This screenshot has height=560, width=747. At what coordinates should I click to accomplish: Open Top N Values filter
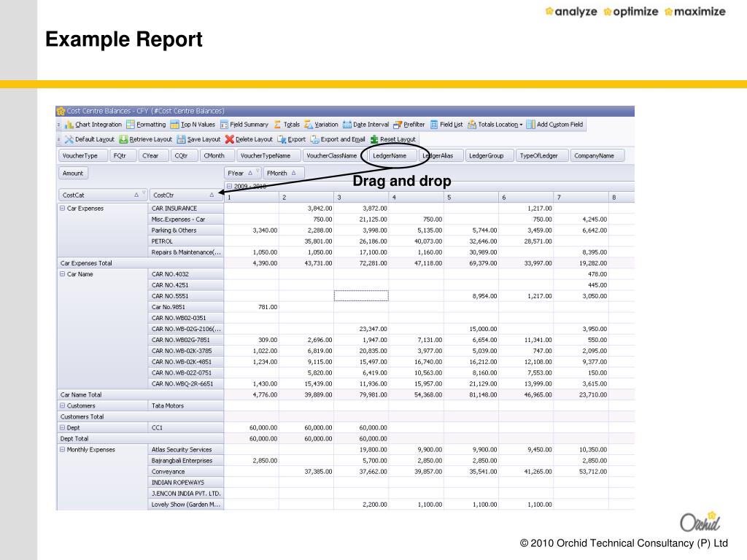coord(193,125)
